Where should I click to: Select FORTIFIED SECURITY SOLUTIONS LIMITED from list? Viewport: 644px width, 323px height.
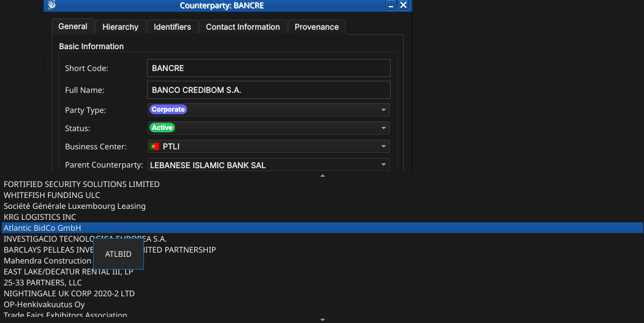point(323,185)
